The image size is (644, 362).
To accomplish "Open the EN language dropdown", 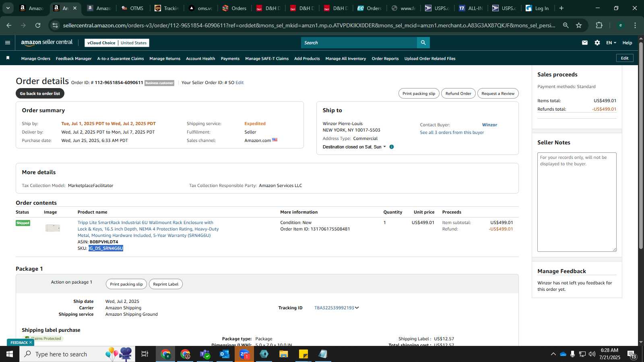I will pos(611,43).
